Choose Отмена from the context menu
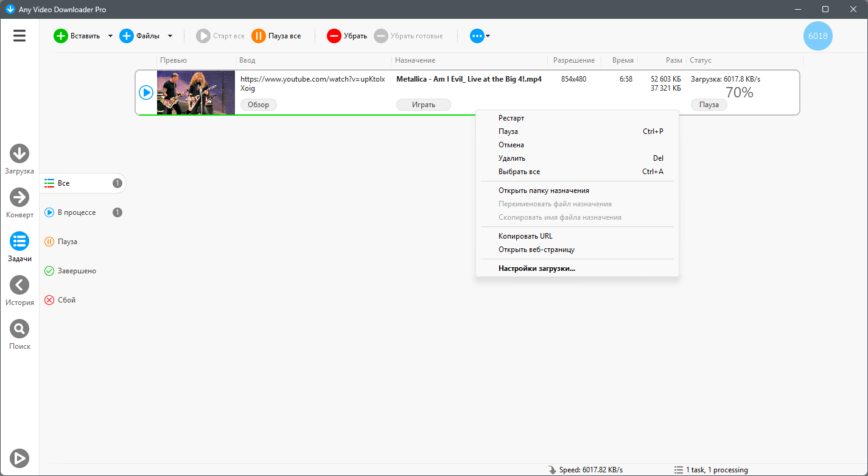This screenshot has width=868, height=476. (577, 145)
